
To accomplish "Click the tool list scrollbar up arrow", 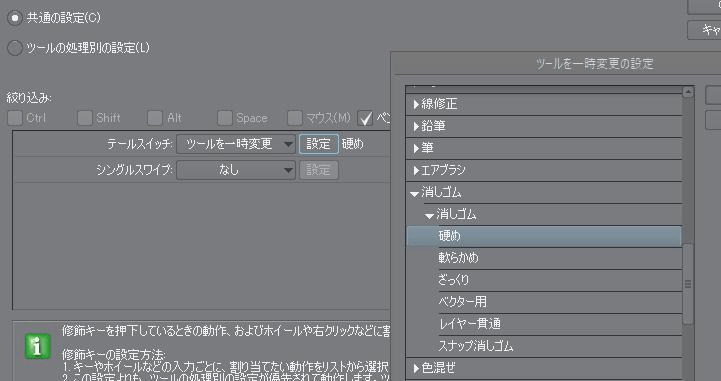I will coord(688,92).
